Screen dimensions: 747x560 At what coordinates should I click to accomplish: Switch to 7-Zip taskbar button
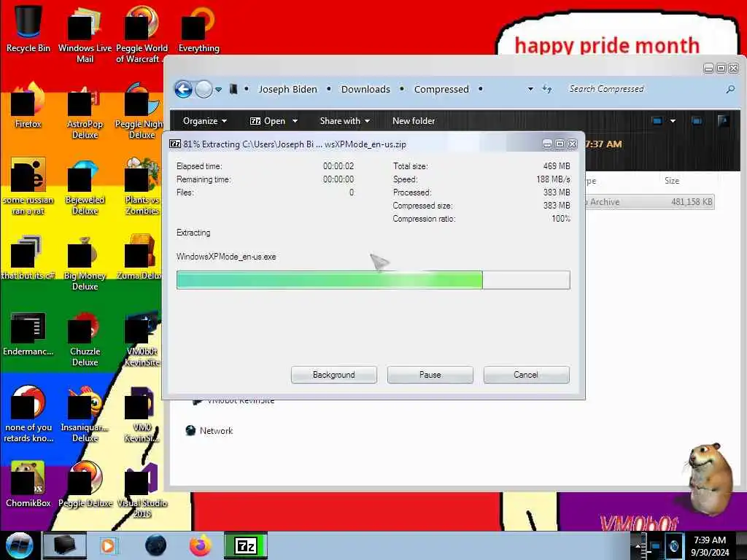click(246, 545)
